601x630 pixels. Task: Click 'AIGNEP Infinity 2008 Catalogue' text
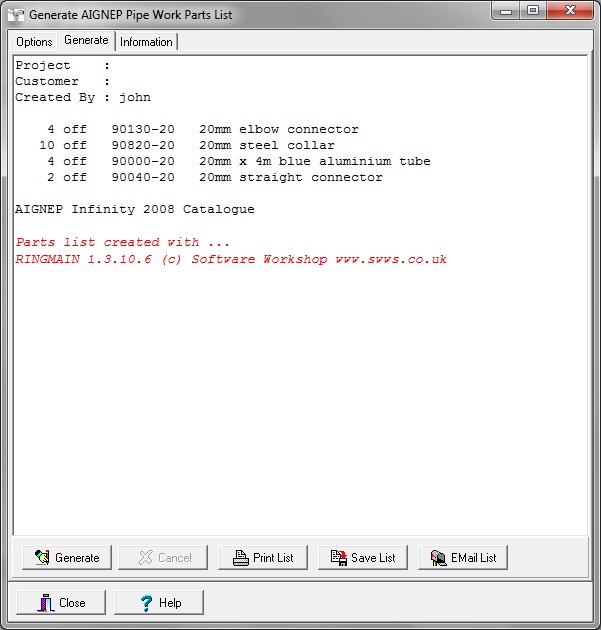click(135, 209)
